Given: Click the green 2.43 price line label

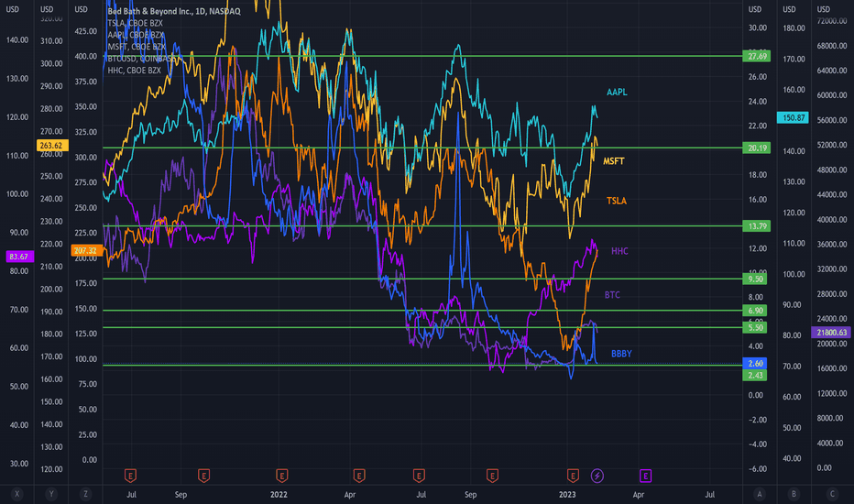Looking at the screenshot, I should [755, 376].
